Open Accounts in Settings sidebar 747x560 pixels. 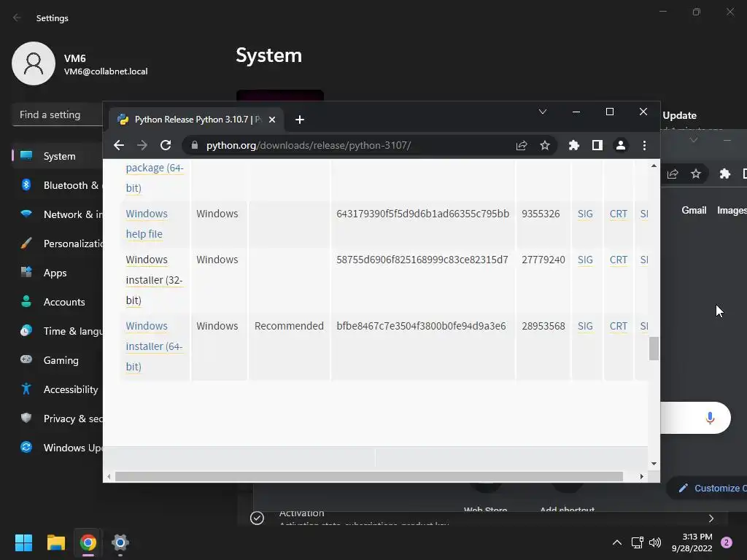pyautogui.click(x=57, y=302)
